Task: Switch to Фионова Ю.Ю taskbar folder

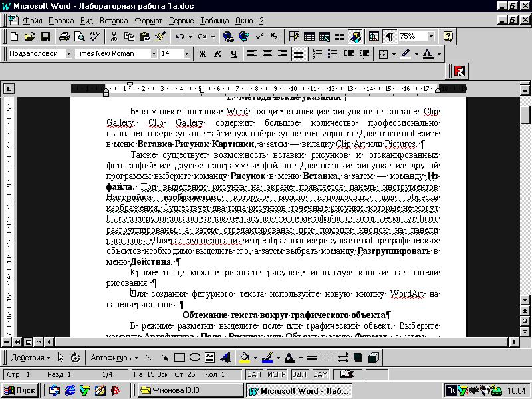Action: [190, 390]
